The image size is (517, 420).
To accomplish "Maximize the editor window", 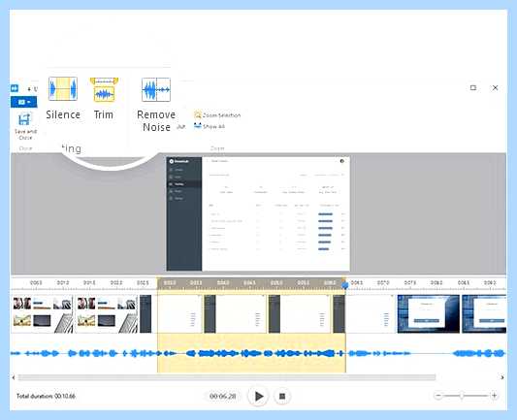I will click(473, 87).
